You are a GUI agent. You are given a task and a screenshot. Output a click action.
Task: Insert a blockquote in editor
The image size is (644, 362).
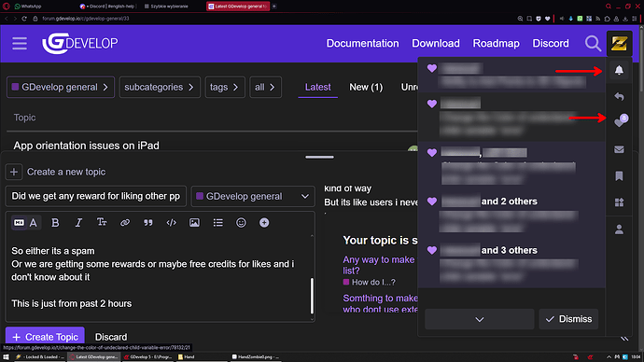[x=148, y=222]
